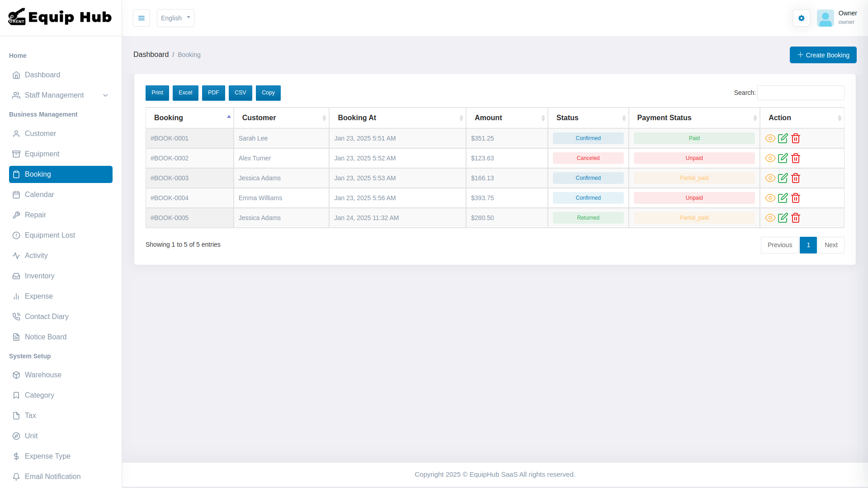Edit booking #BOOK-0004 pencil icon
This screenshot has height=488, width=868.
pos(783,198)
